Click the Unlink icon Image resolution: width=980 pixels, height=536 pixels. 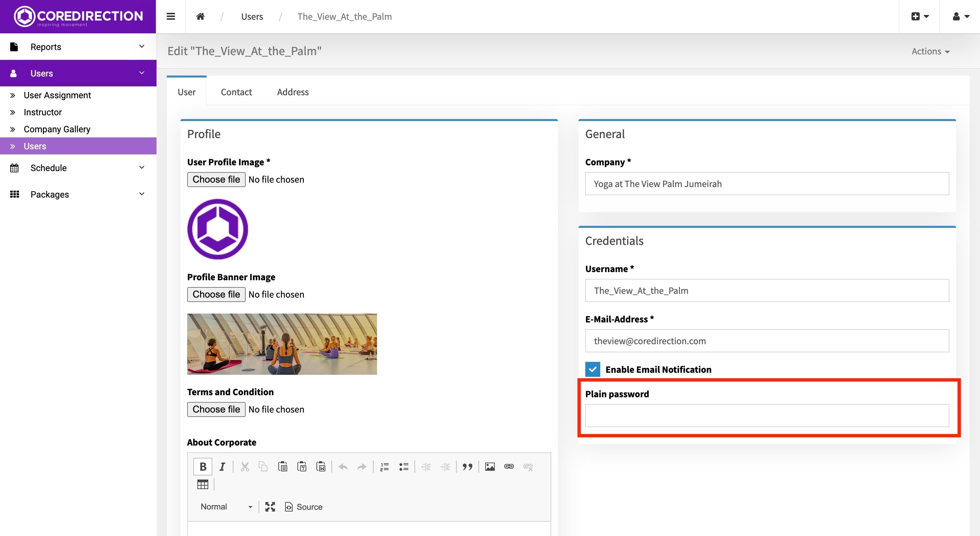click(528, 466)
